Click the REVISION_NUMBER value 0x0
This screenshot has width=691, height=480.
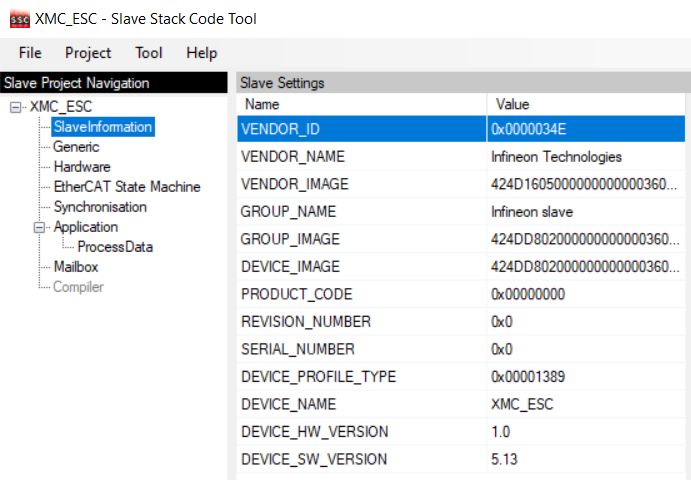point(586,322)
